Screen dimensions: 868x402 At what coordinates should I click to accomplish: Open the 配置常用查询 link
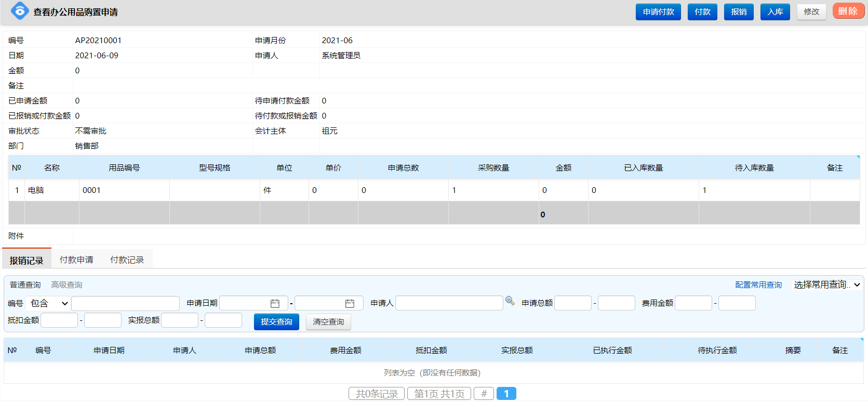(x=758, y=284)
